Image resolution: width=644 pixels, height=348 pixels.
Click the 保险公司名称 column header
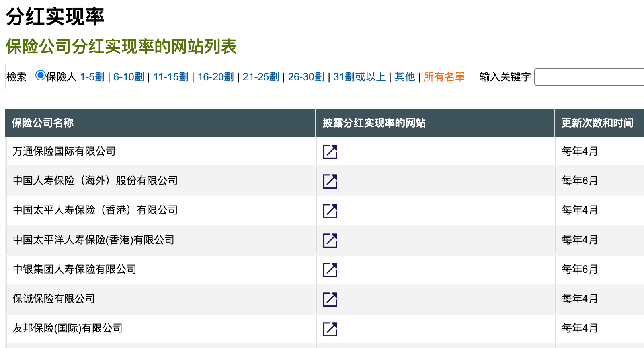coord(43,123)
